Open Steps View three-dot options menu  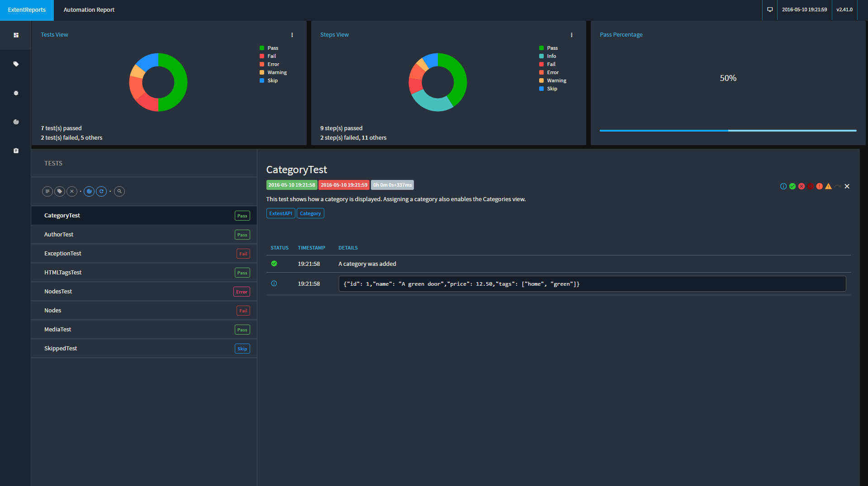(x=572, y=35)
